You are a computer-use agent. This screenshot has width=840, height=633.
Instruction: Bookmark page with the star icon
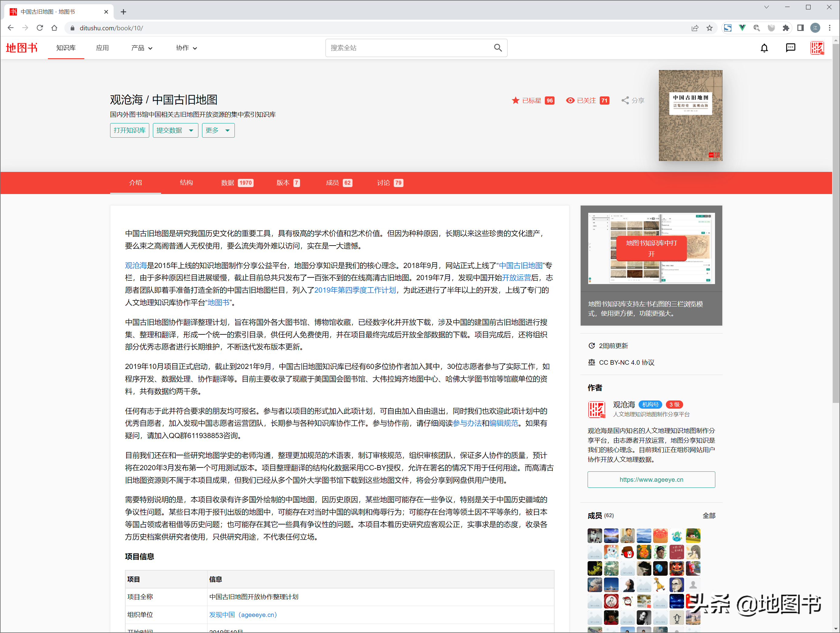click(709, 28)
